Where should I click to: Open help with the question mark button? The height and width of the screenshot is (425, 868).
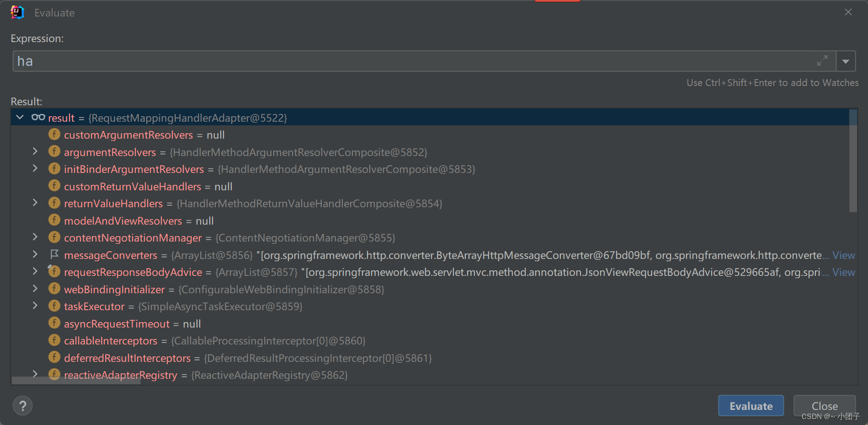(22, 406)
